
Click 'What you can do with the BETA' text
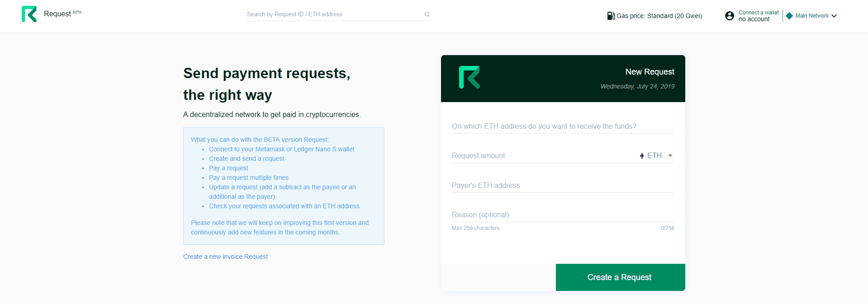[260, 140]
